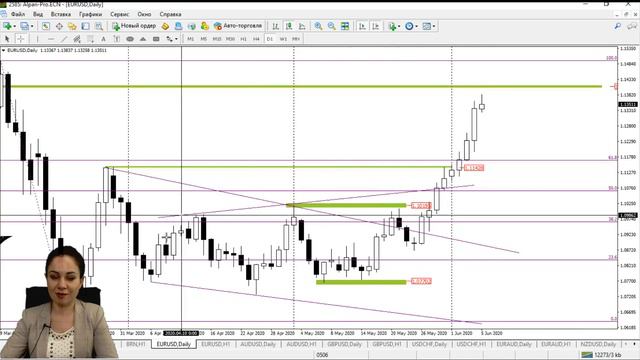Expand the new chart dropdown arrow
640x360 pixels.
tap(14, 27)
